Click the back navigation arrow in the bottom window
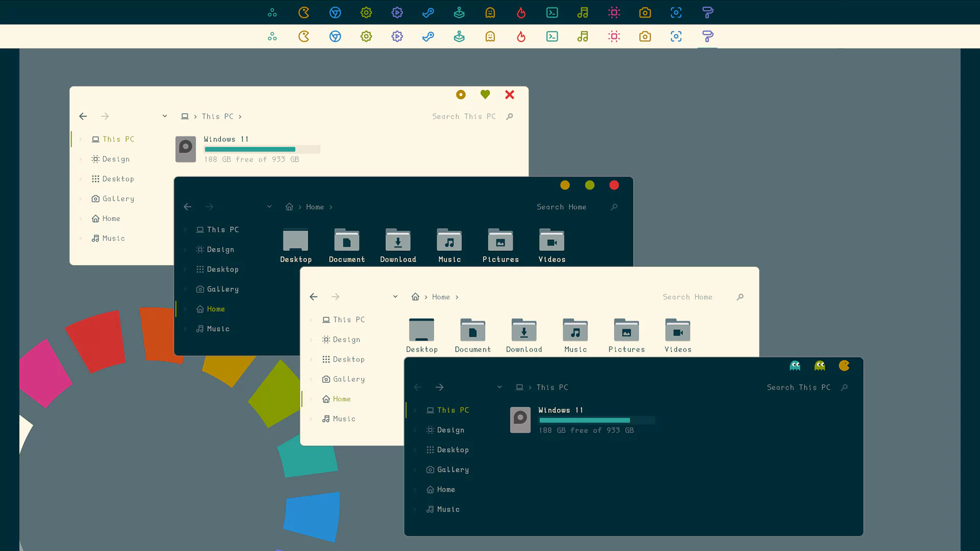 click(x=418, y=387)
